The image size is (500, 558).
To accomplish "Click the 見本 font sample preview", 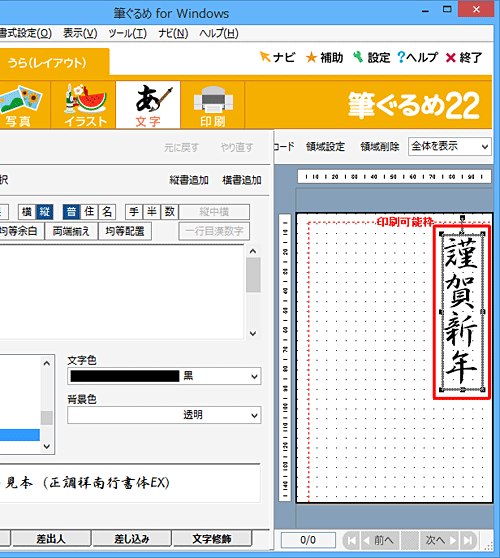I will pyautogui.click(x=130, y=483).
